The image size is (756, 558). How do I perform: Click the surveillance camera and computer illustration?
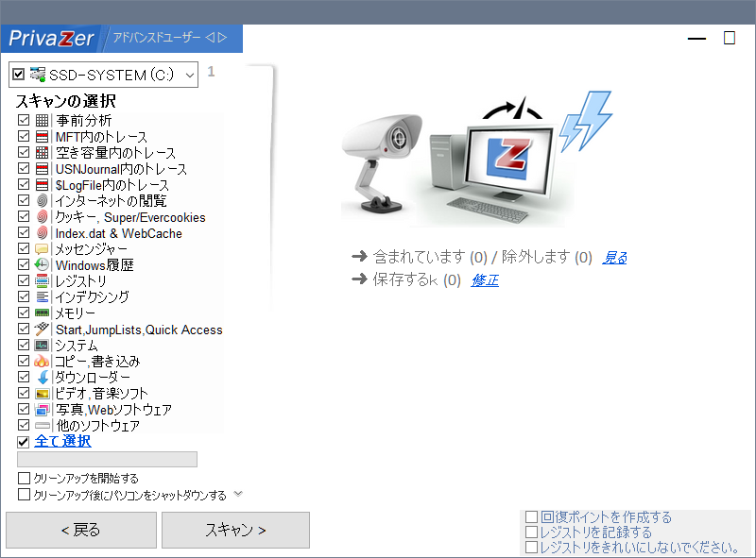click(477, 159)
